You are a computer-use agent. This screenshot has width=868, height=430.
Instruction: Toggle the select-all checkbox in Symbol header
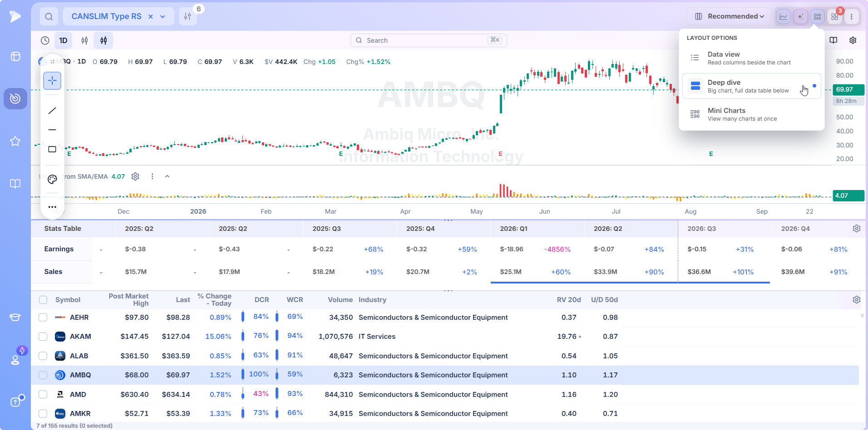click(43, 300)
